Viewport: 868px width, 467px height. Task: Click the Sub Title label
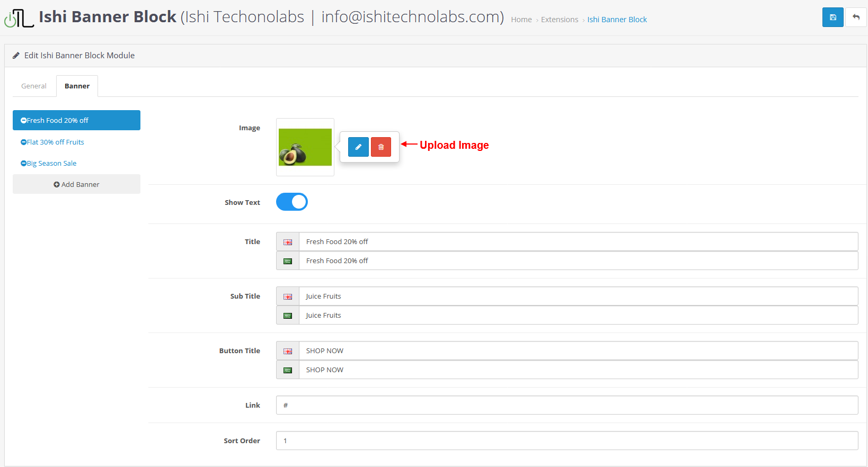[245, 296]
